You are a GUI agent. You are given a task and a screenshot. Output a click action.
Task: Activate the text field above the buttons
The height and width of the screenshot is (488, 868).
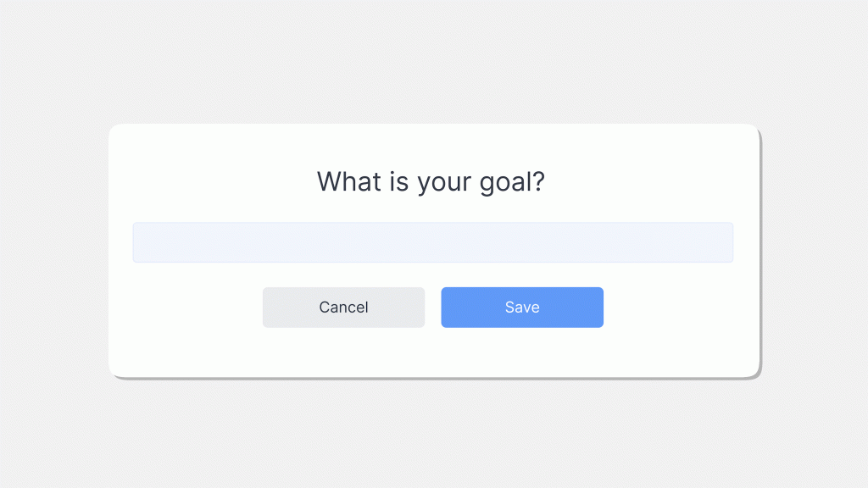(433, 242)
